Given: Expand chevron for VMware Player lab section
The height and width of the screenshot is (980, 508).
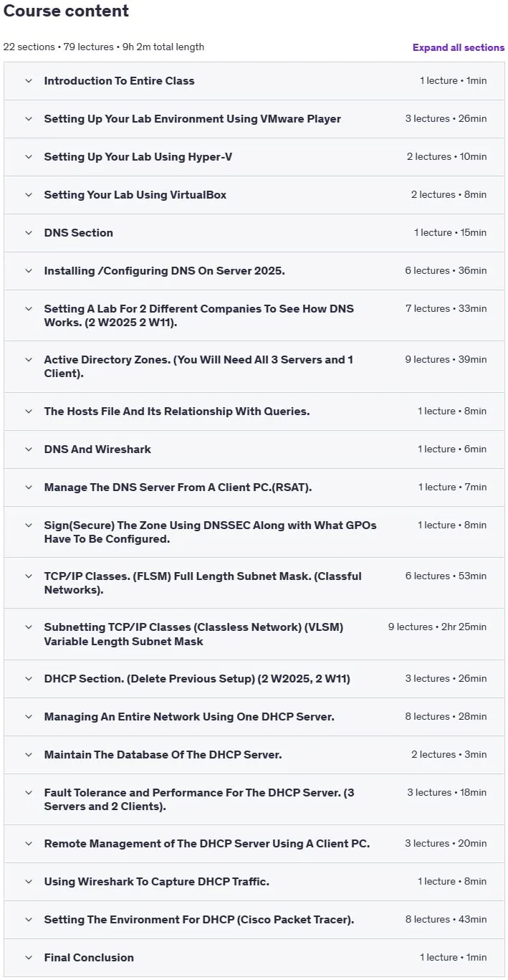Looking at the screenshot, I should 29,119.
